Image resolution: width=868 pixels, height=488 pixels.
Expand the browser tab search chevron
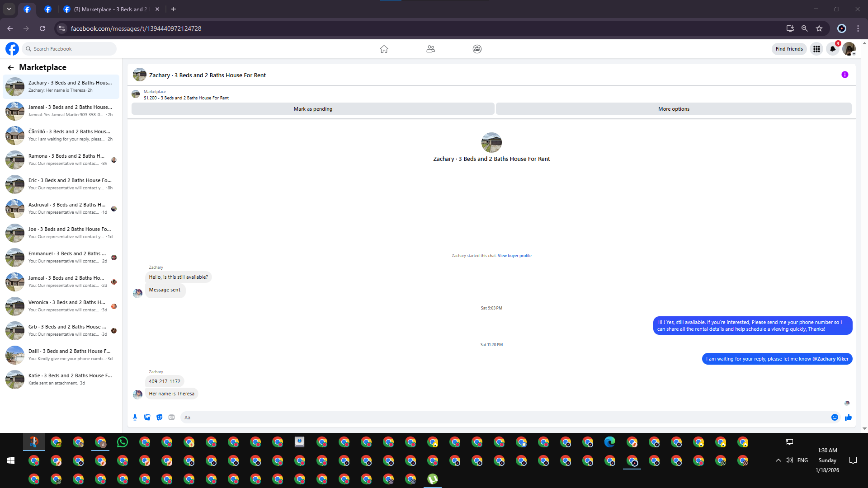tap(9, 9)
